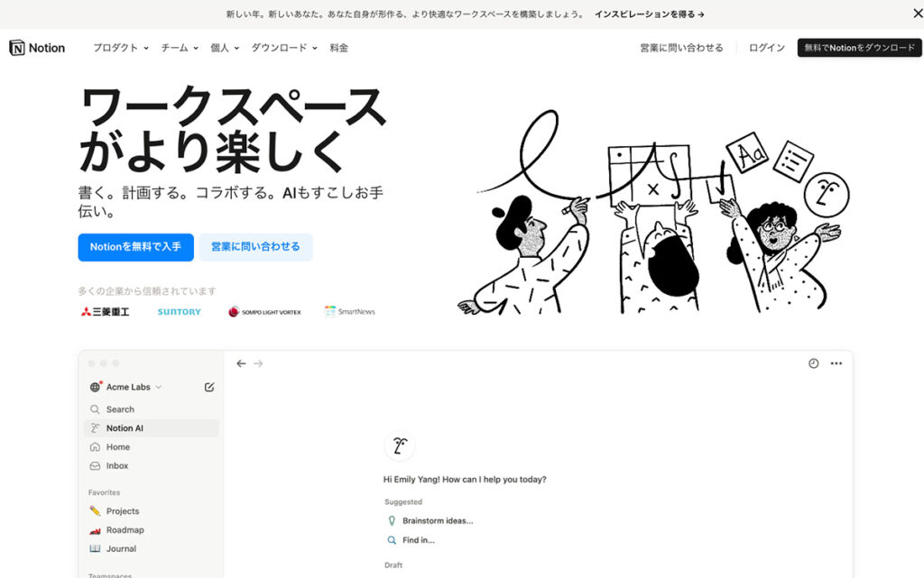Select Notion AI in the sidebar

pos(152,428)
